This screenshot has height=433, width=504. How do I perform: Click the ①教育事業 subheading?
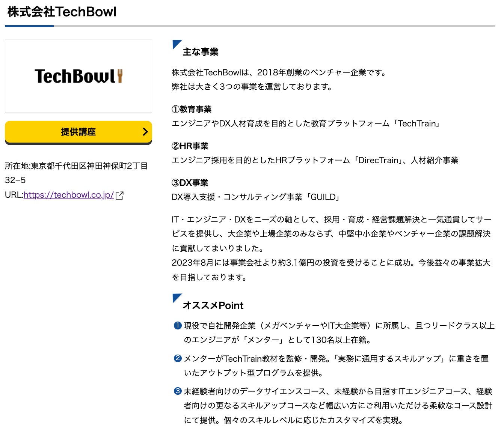click(192, 109)
